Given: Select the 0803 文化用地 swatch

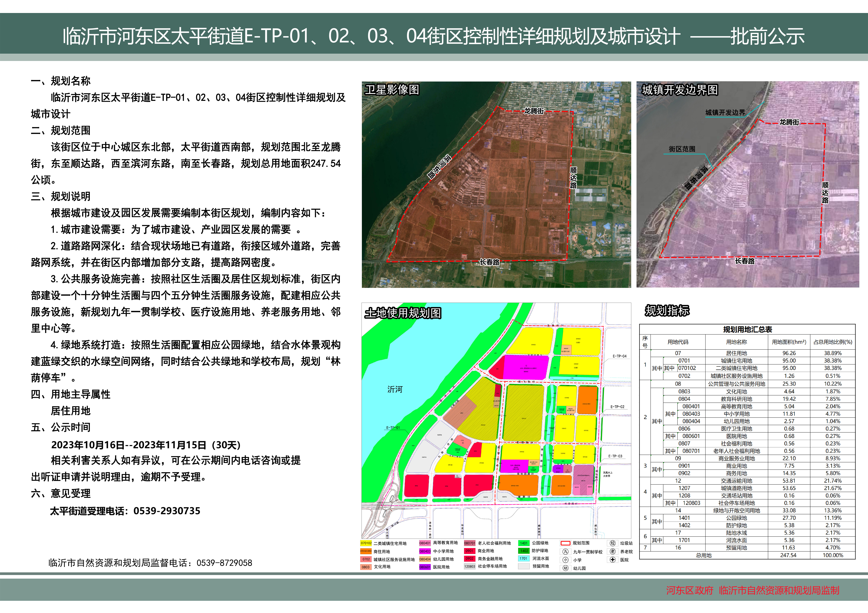Looking at the screenshot, I should tap(366, 567).
